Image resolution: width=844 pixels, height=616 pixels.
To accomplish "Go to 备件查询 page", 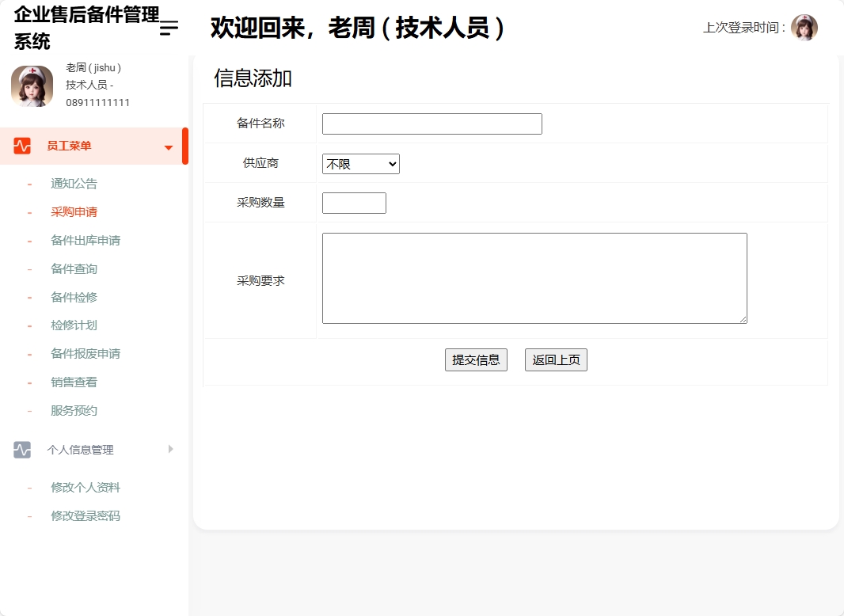I will tap(74, 268).
